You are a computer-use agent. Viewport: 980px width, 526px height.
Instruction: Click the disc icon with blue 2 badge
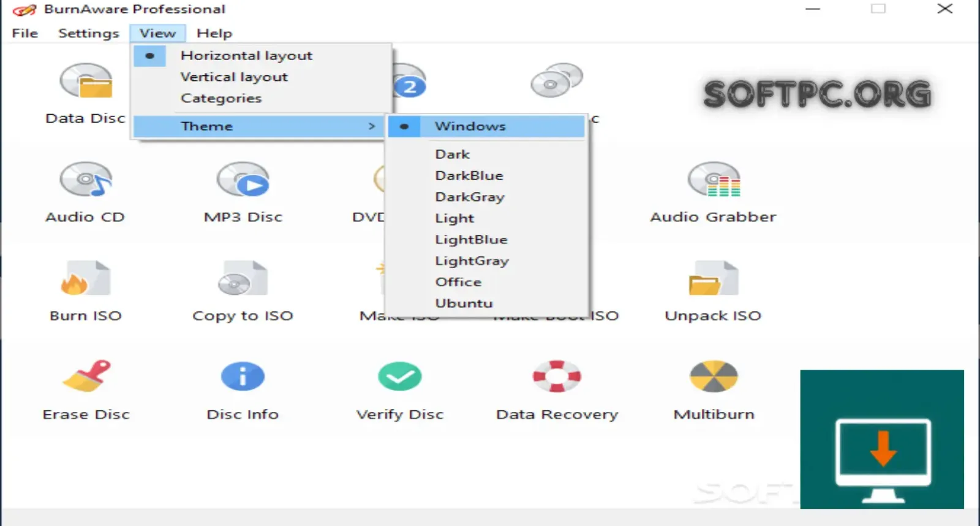pyautogui.click(x=409, y=81)
